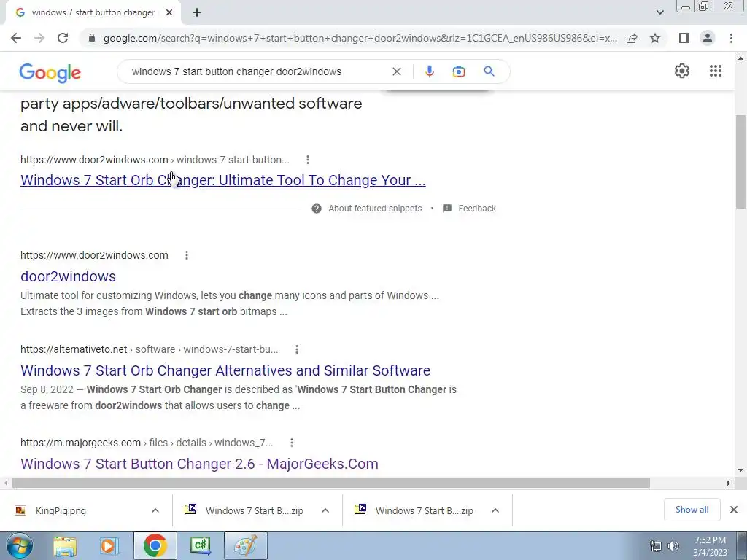Screen dimensions: 747x560
Task: Start voice search with microphone icon
Action: click(429, 71)
